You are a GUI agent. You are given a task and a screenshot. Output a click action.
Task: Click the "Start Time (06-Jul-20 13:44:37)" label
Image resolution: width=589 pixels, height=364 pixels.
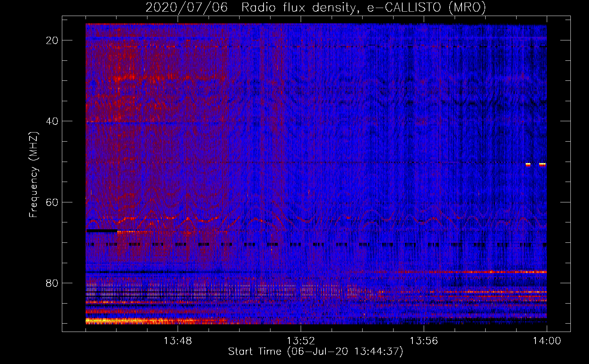[316, 352]
